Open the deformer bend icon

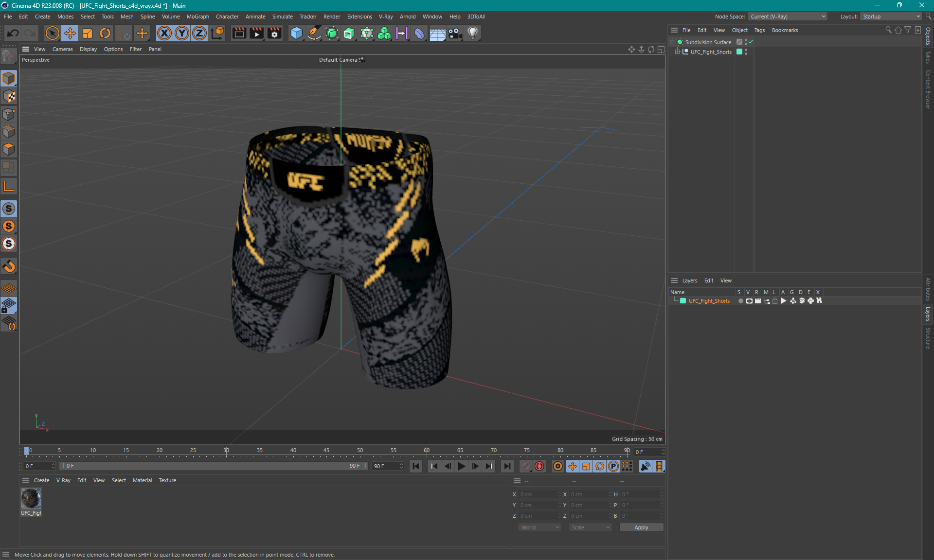coord(419,33)
